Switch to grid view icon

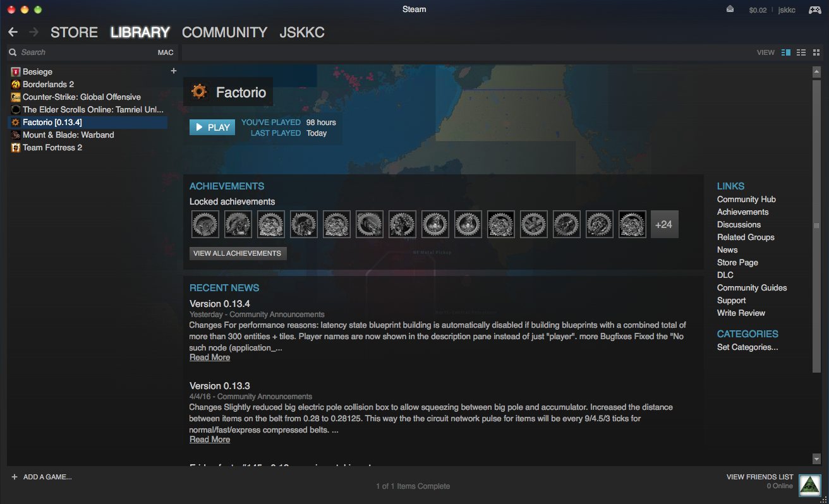click(816, 52)
